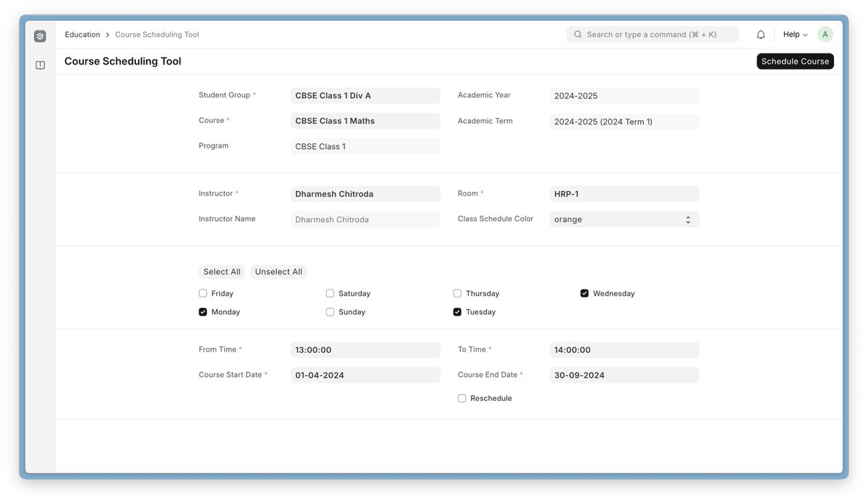Edit the From Time field

(x=365, y=350)
